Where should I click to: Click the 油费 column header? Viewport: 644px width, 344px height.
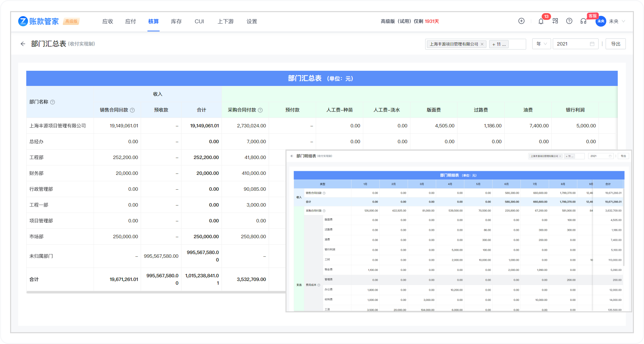[x=528, y=110]
